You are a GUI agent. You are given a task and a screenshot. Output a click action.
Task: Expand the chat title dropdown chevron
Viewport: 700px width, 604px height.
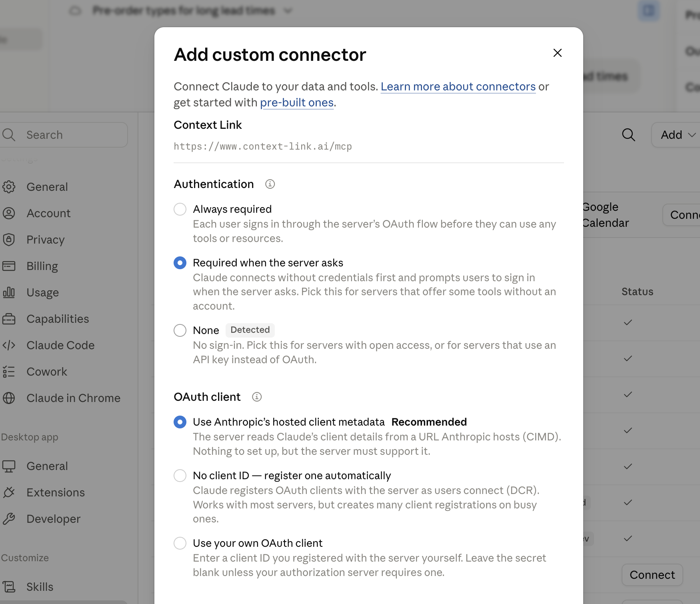click(x=288, y=11)
